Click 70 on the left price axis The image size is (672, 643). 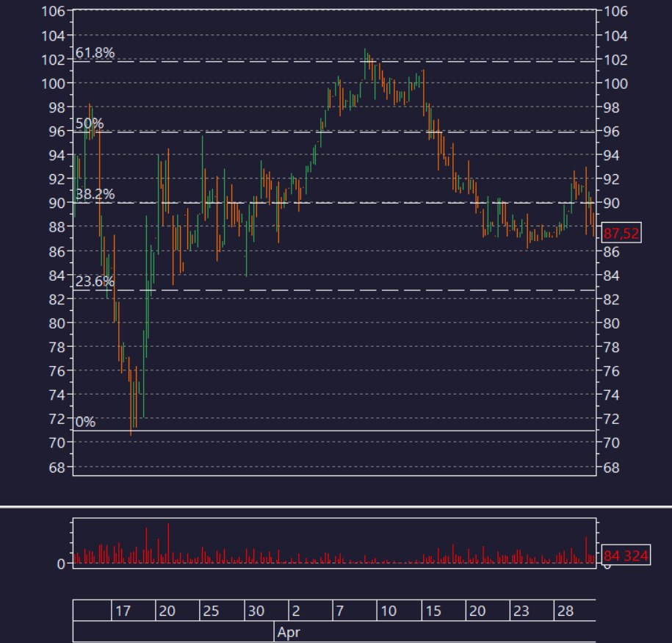click(x=57, y=442)
